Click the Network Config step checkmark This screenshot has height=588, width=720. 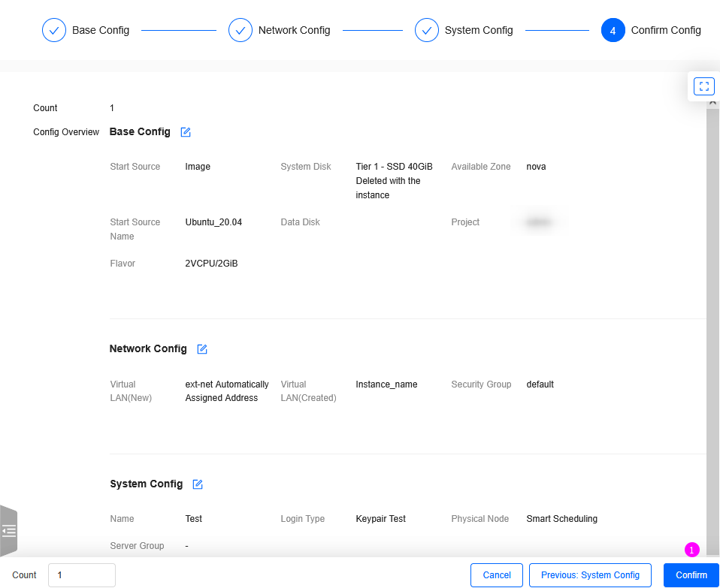point(241,30)
